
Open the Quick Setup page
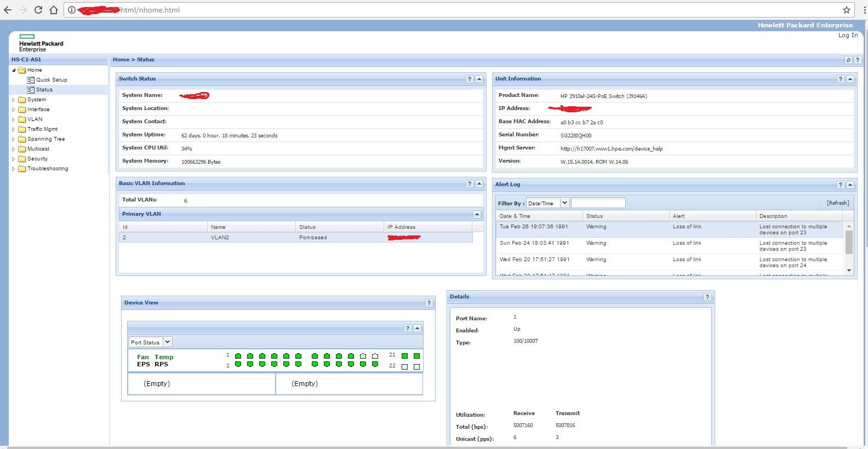pos(52,80)
